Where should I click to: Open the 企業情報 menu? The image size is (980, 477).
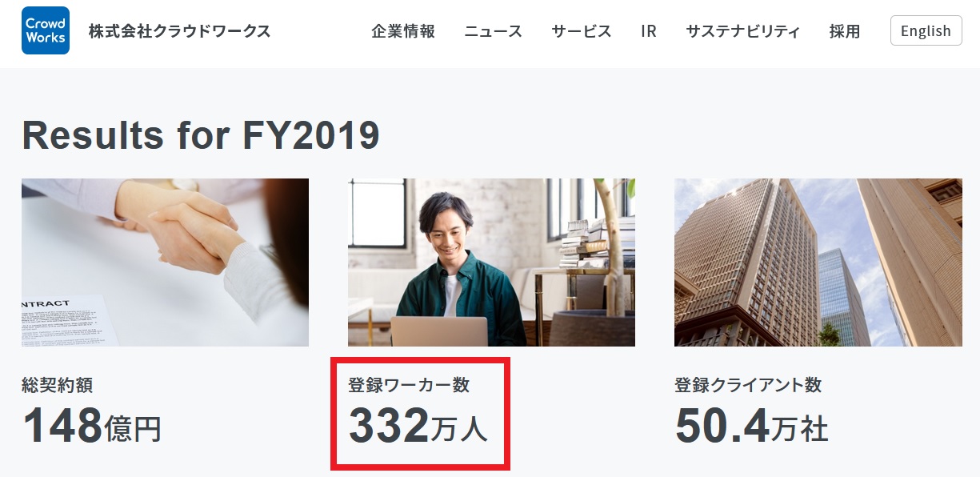point(403,31)
